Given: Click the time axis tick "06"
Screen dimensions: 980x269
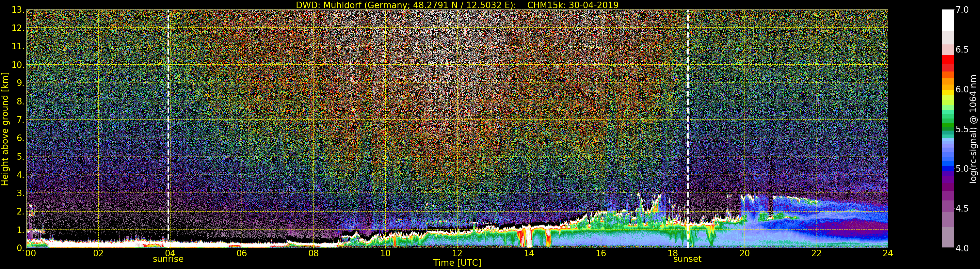Looking at the screenshot, I should coord(242,253).
